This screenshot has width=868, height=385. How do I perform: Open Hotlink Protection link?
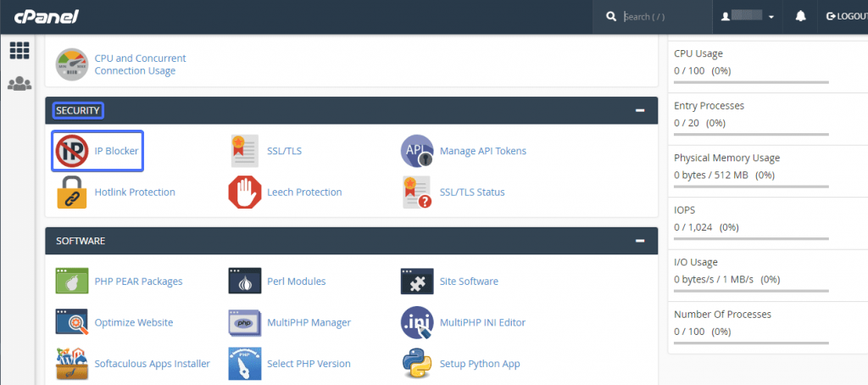pyautogui.click(x=135, y=192)
